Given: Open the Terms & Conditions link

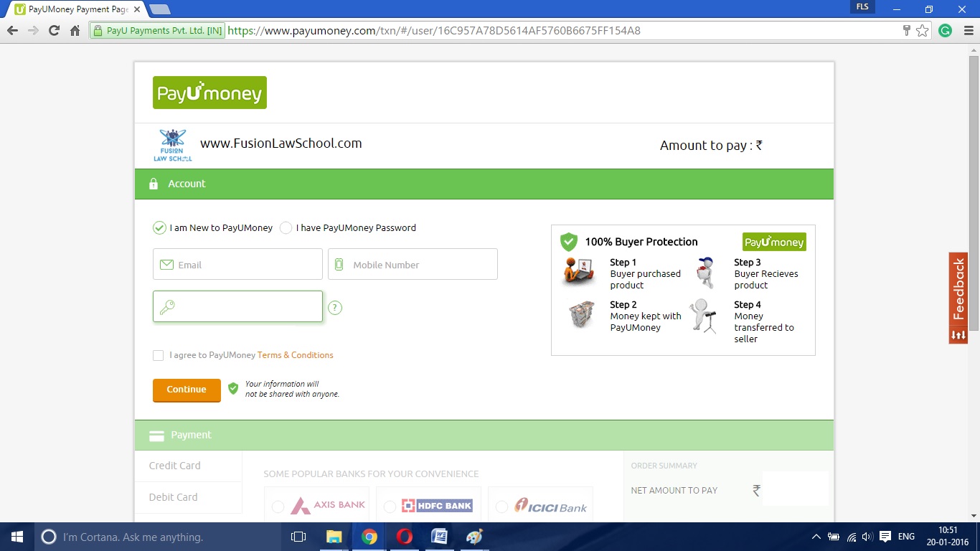Looking at the screenshot, I should point(296,355).
